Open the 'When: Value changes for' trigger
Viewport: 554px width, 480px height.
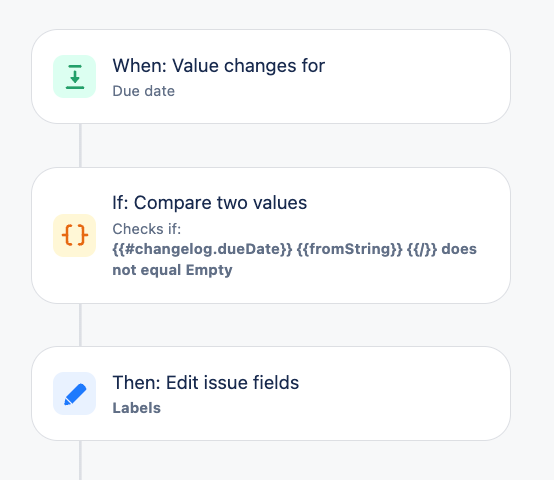click(x=218, y=66)
